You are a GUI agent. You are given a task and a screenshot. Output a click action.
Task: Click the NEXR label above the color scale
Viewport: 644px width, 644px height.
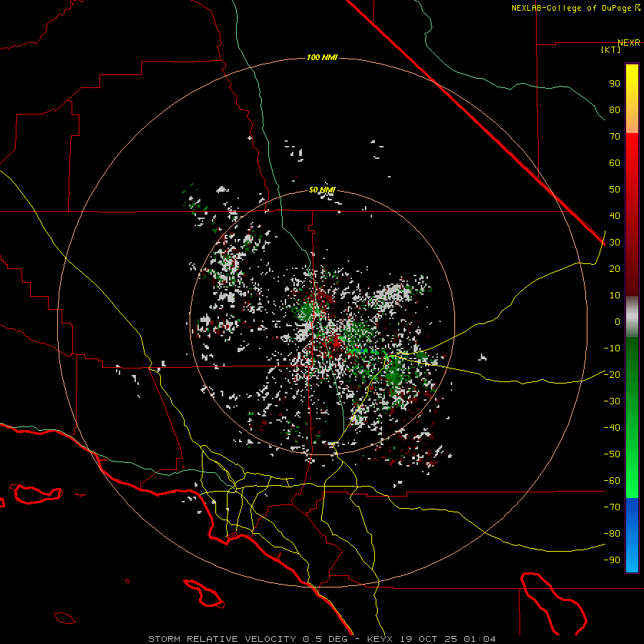click(x=629, y=43)
